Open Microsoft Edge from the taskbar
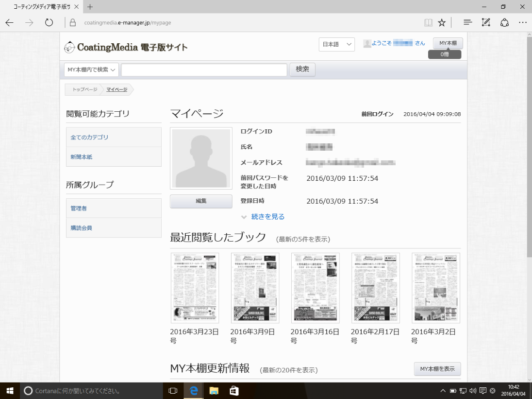 (x=194, y=390)
